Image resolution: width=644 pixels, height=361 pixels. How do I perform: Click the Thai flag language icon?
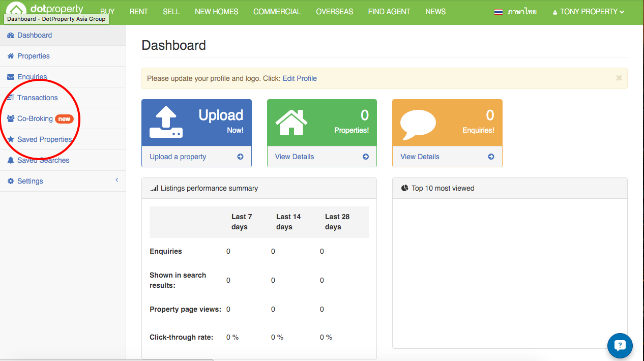tap(499, 12)
